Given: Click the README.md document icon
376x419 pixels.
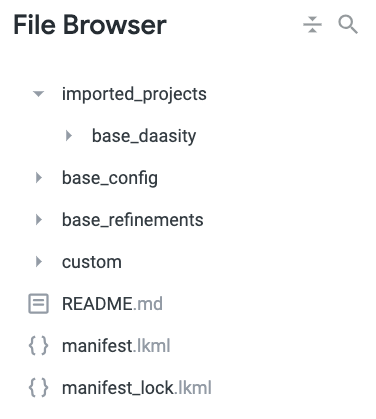Looking at the screenshot, I should (38, 304).
